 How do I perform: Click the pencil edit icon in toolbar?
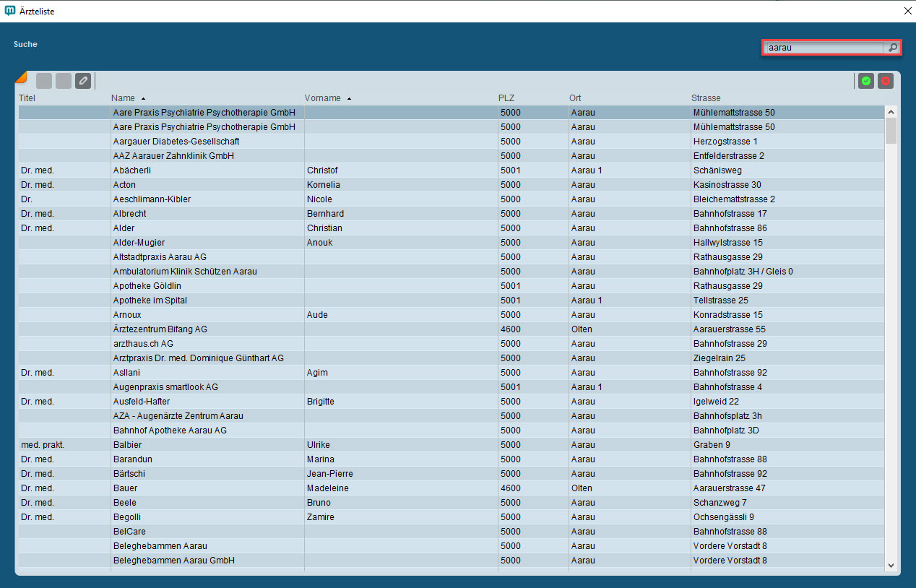(83, 81)
